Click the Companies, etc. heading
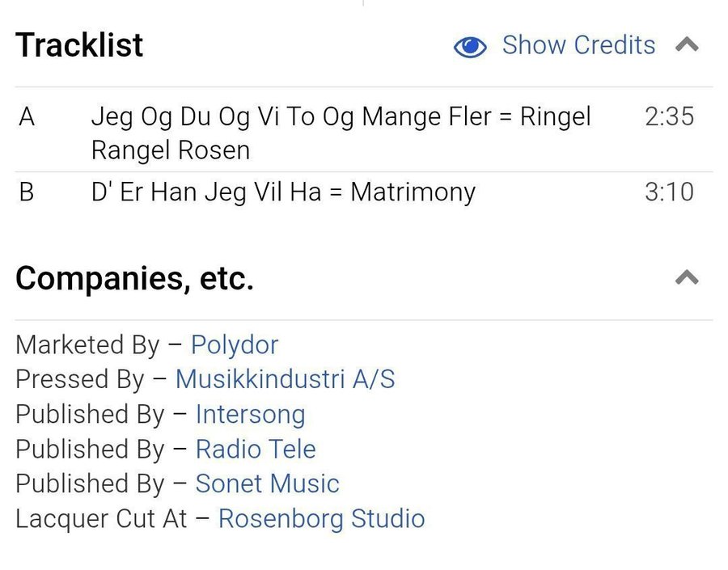Viewport: 728px width, 570px height. 134,279
